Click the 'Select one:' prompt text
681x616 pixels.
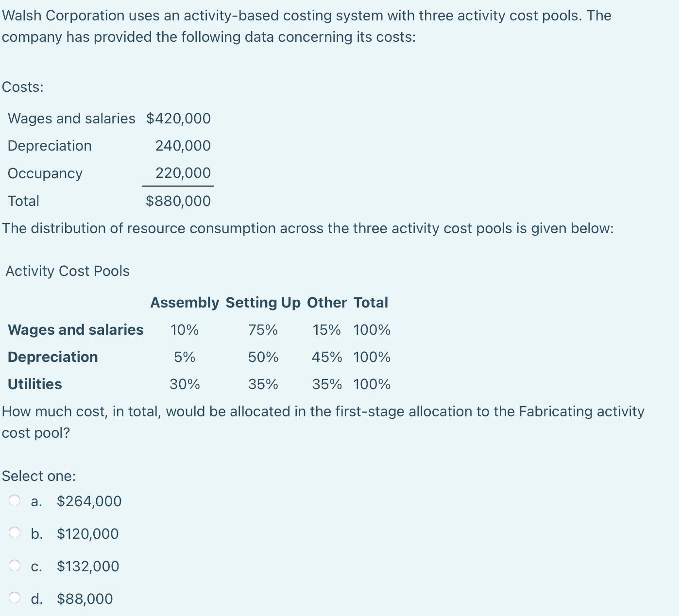tap(39, 476)
